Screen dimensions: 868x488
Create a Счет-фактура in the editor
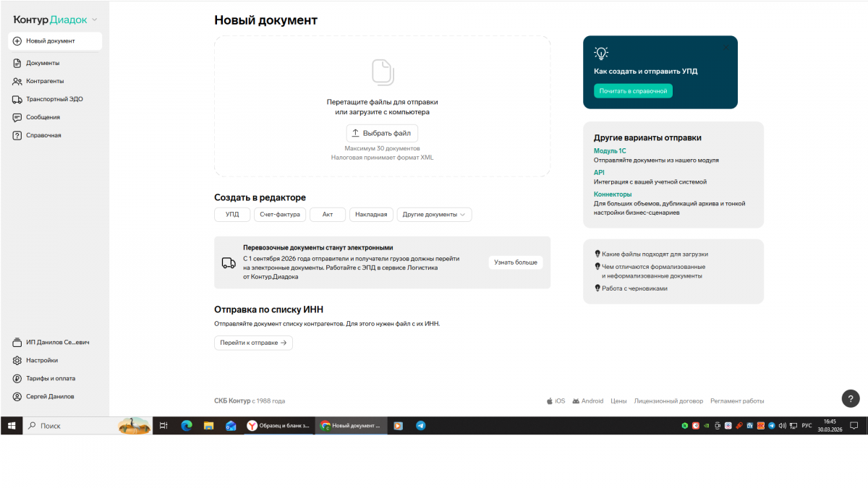[279, 214]
